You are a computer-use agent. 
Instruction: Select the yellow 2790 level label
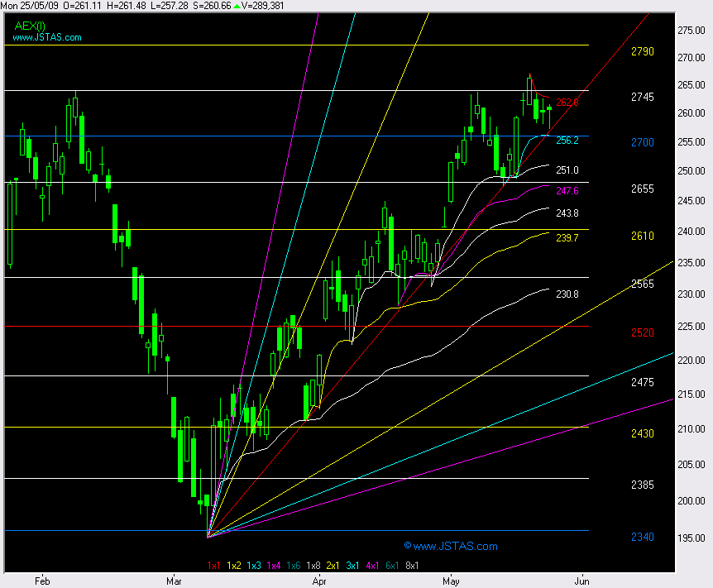click(642, 51)
